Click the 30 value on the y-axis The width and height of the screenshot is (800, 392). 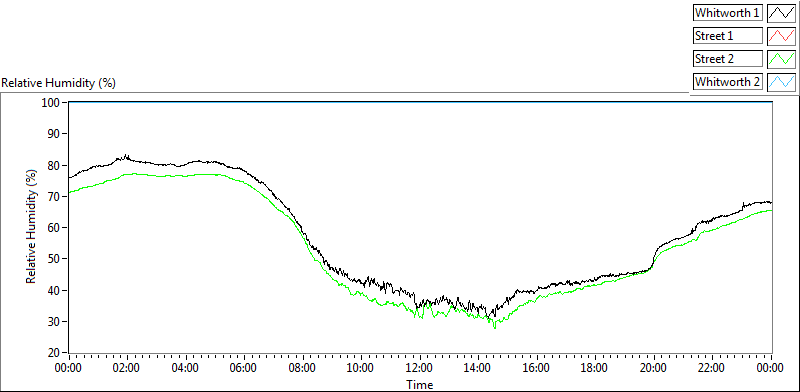point(55,322)
